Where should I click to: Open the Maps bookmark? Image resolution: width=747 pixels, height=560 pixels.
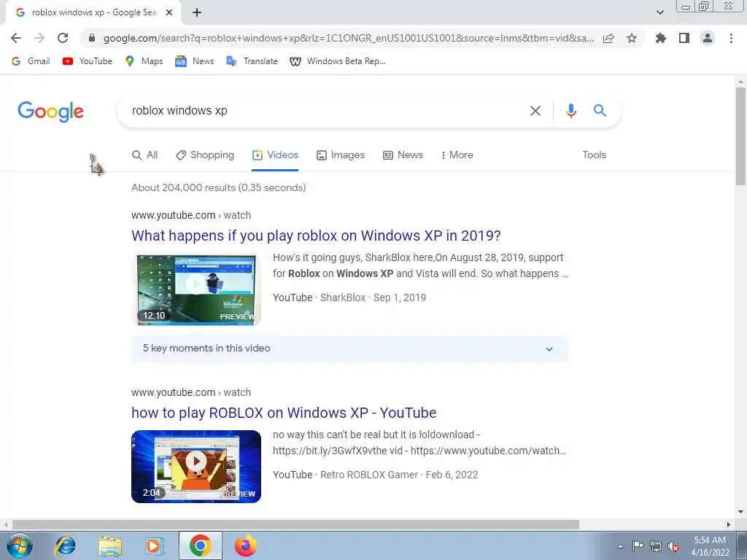pyautogui.click(x=144, y=61)
